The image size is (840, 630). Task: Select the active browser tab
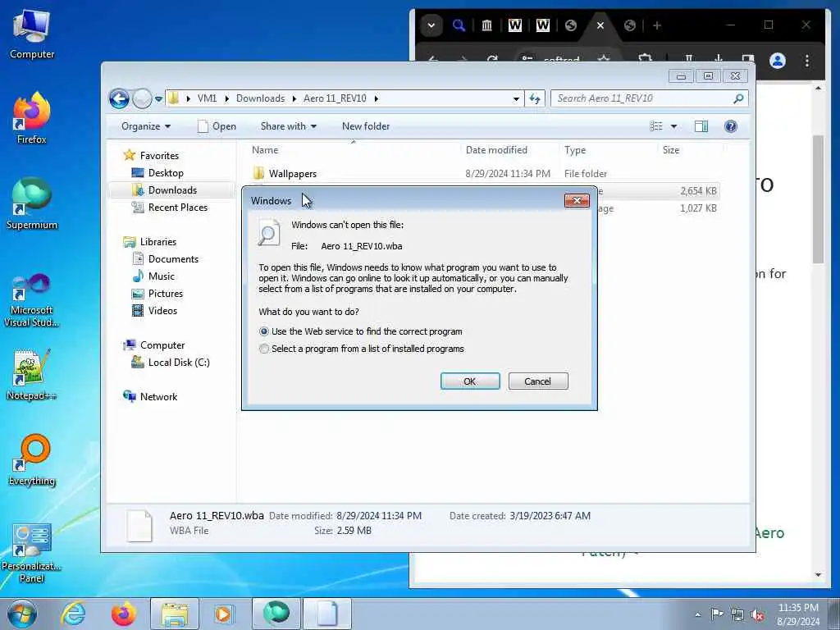pos(600,25)
